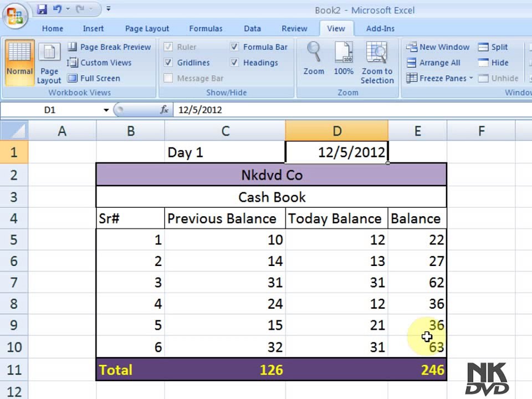Click Balance value 27 in row 6
This screenshot has width=532, height=399.
coord(417,261)
